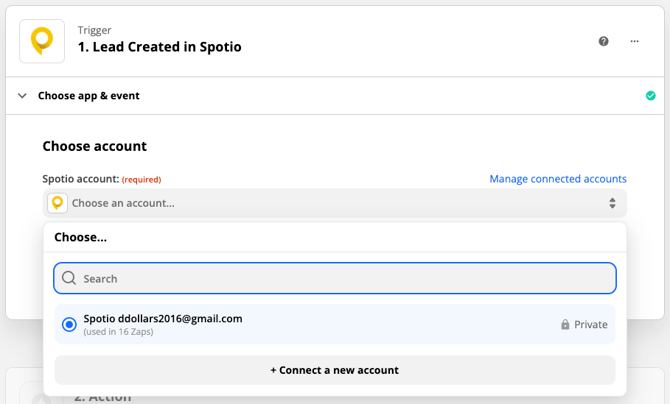The width and height of the screenshot is (670, 404).
Task: Click the 'Trigger' label above the title
Action: pyautogui.click(x=94, y=30)
